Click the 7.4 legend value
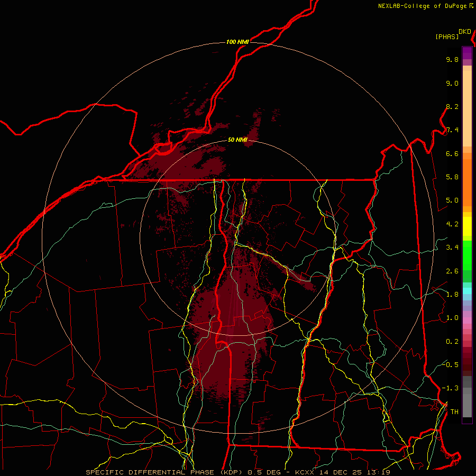 click(452, 130)
